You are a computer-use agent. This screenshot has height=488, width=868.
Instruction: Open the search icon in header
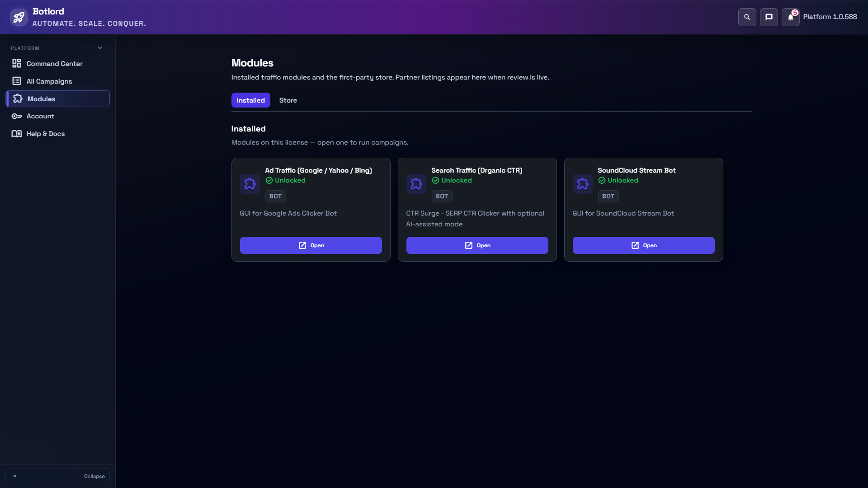[x=747, y=17]
